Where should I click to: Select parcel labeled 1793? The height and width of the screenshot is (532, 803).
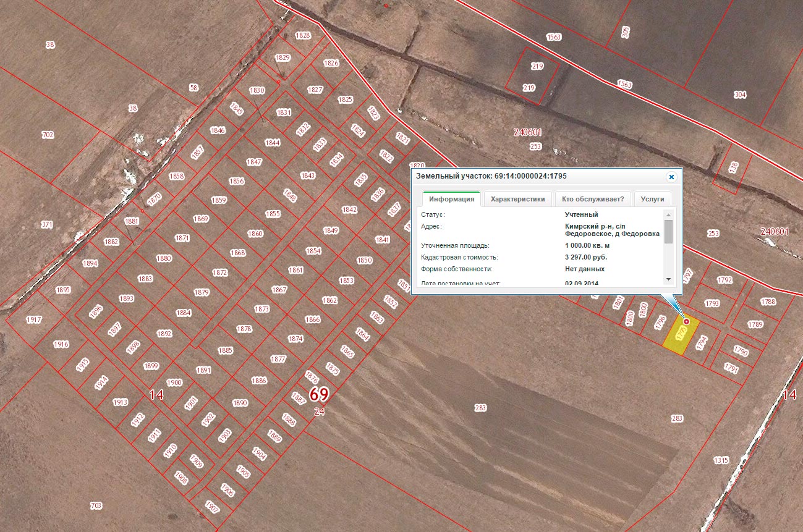[712, 303]
